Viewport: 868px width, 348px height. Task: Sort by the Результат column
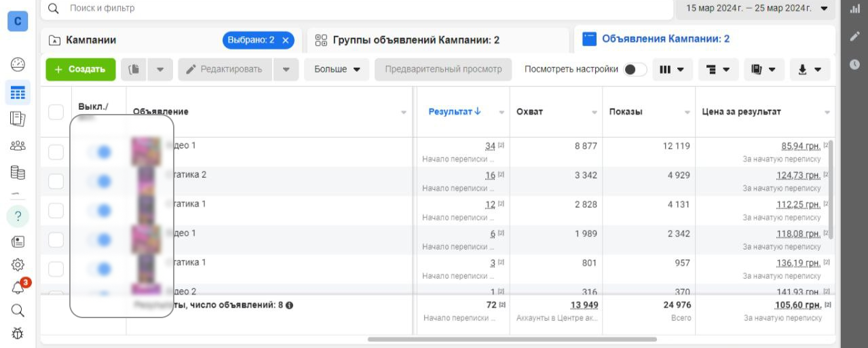click(455, 111)
